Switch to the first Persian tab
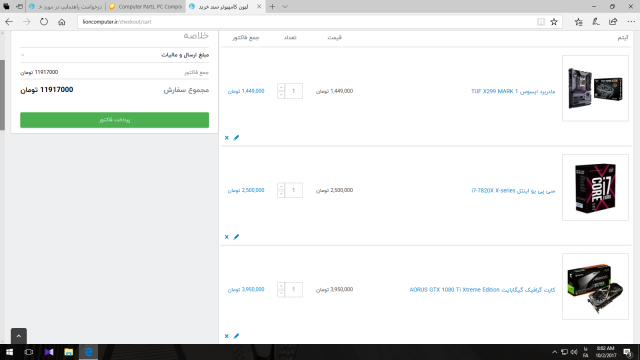This screenshot has width=640, height=360. pos(66,7)
